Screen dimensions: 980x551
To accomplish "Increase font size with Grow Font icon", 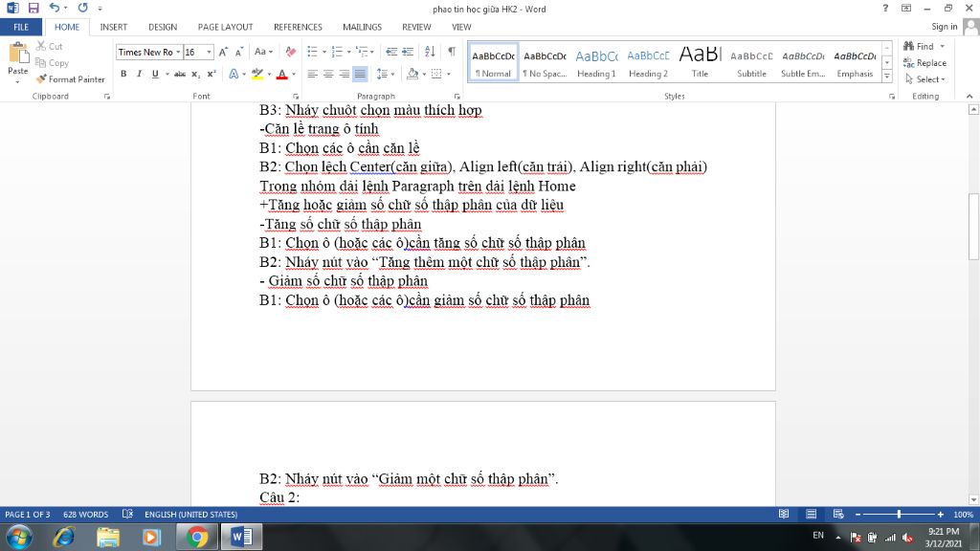I will click(223, 52).
